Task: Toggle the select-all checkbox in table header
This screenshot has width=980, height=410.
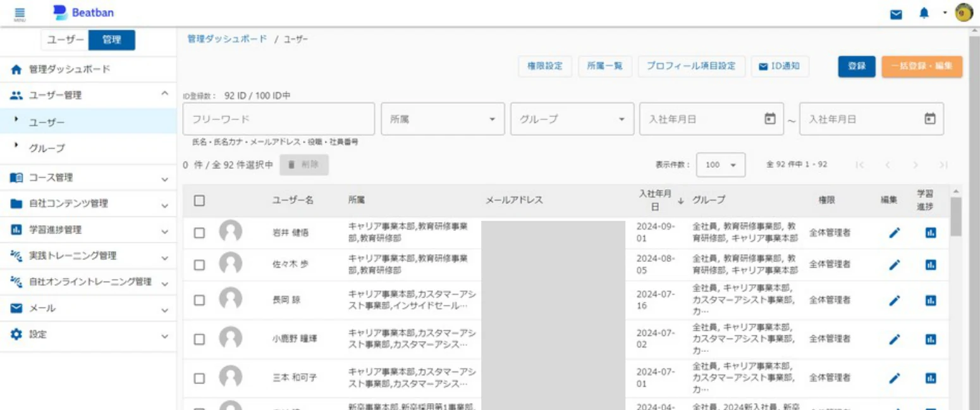Action: tap(199, 201)
